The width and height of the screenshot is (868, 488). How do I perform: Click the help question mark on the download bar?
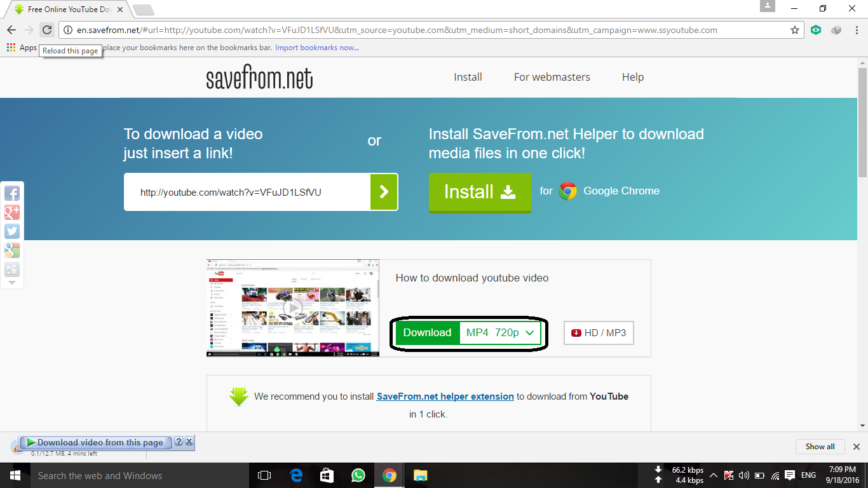[179, 442]
